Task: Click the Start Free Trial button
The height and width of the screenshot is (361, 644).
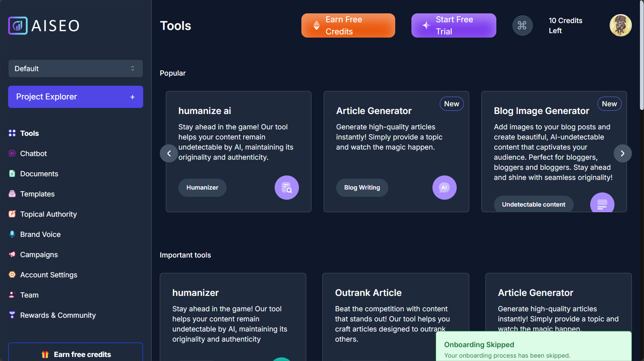Action: point(454,25)
